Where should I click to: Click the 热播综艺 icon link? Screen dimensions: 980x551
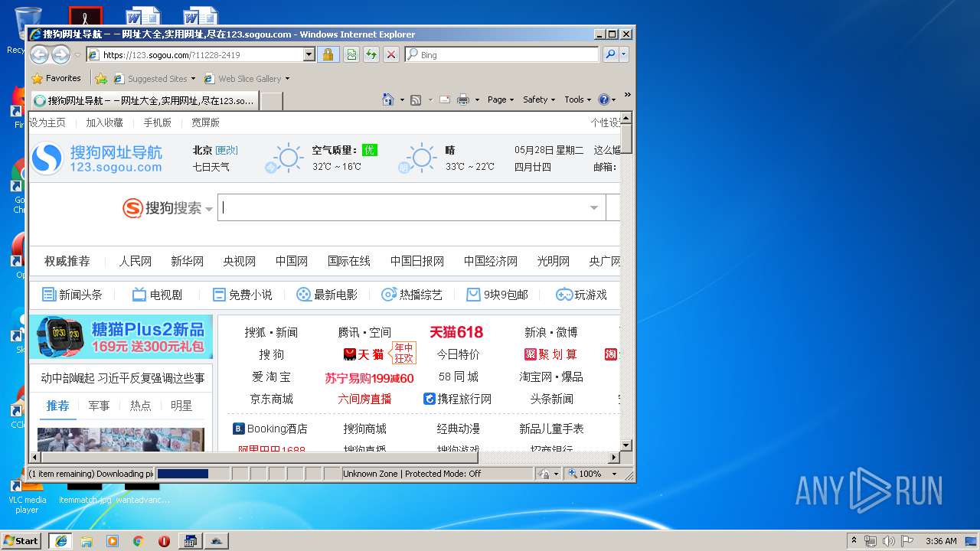tap(412, 295)
